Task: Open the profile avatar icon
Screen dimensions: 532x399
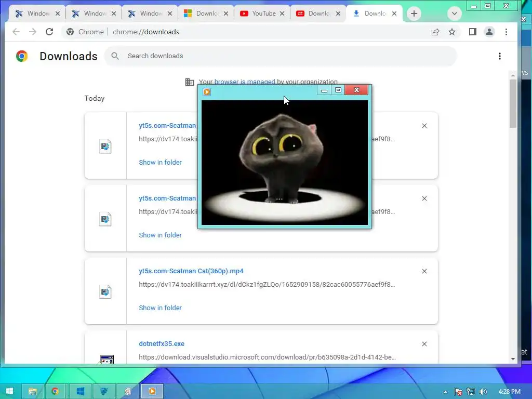Action: pos(489,32)
